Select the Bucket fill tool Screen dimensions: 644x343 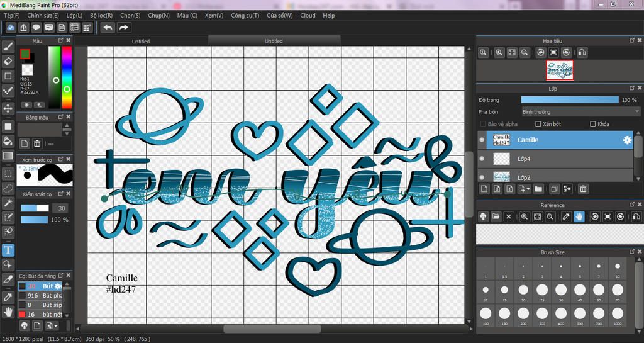pos(8,141)
